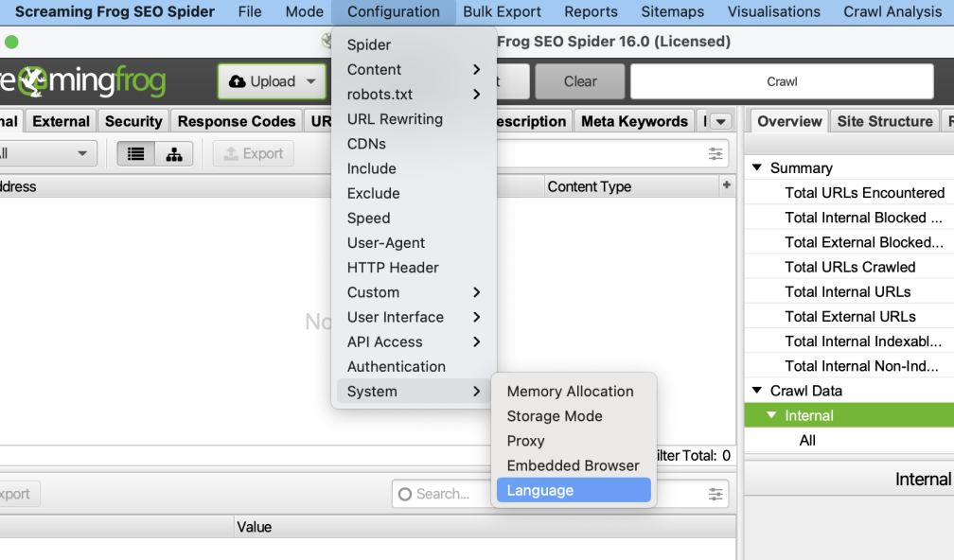Choose Speed configuration

(414, 219)
